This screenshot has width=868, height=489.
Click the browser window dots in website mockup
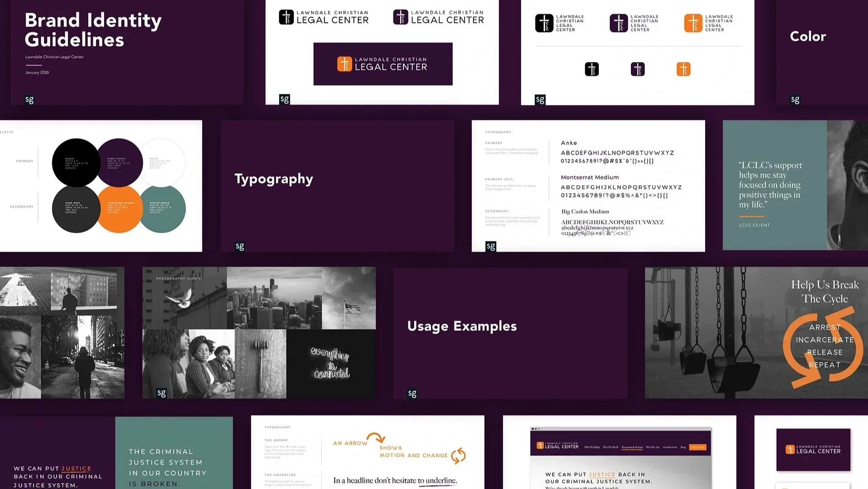tap(535, 429)
